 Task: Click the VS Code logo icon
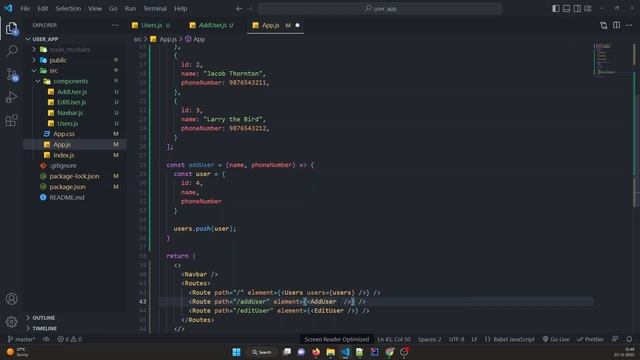pyautogui.click(x=8, y=8)
